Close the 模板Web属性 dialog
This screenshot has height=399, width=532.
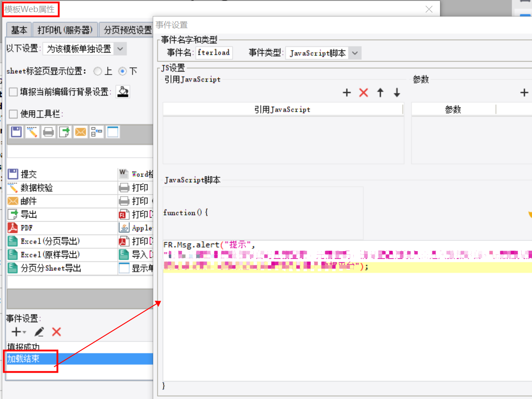click(x=429, y=9)
